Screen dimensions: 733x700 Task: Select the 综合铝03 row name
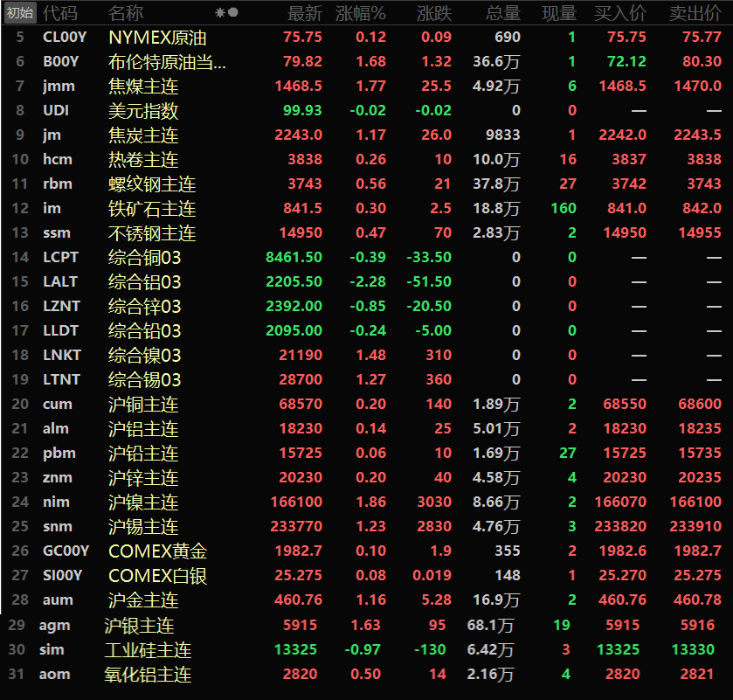(144, 282)
